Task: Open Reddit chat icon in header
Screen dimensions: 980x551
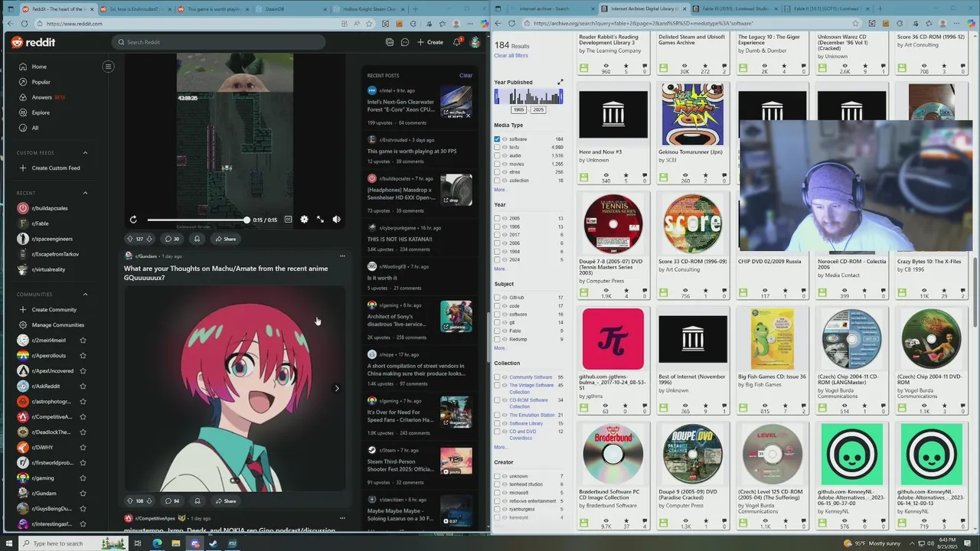Action: point(405,42)
